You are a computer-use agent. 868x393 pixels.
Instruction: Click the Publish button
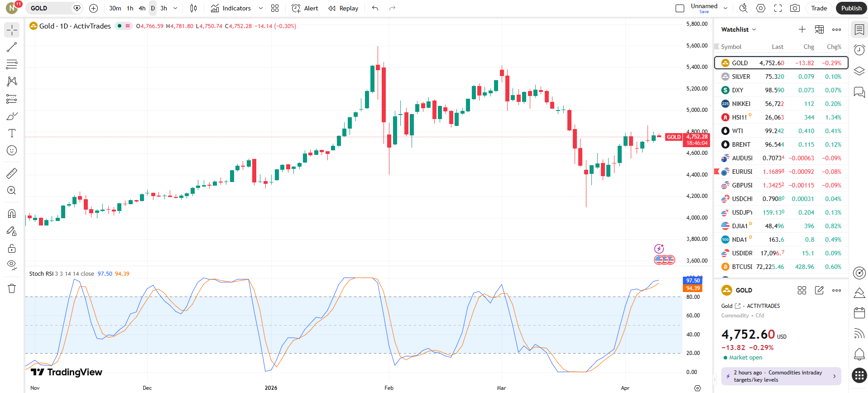(x=851, y=8)
